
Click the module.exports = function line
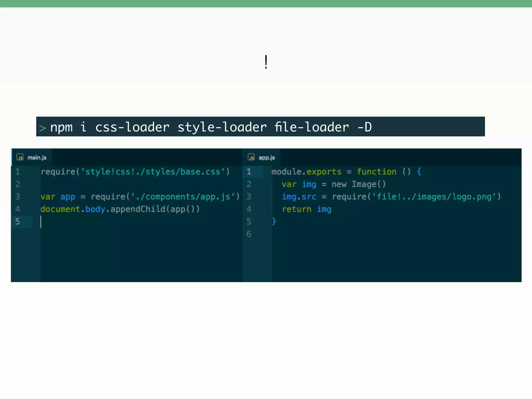point(346,172)
